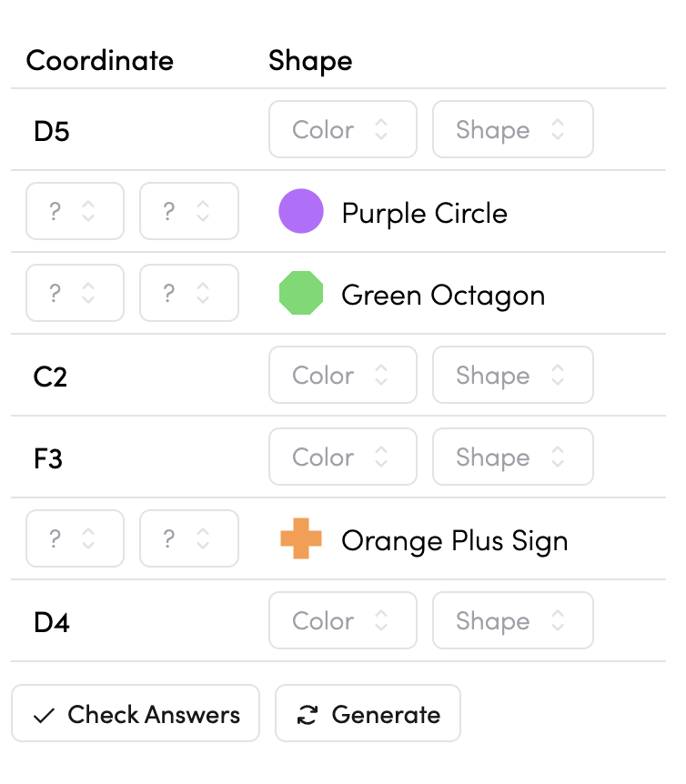Open the Shape dropdown for F3
This screenshot has width=686, height=784.
click(x=512, y=457)
